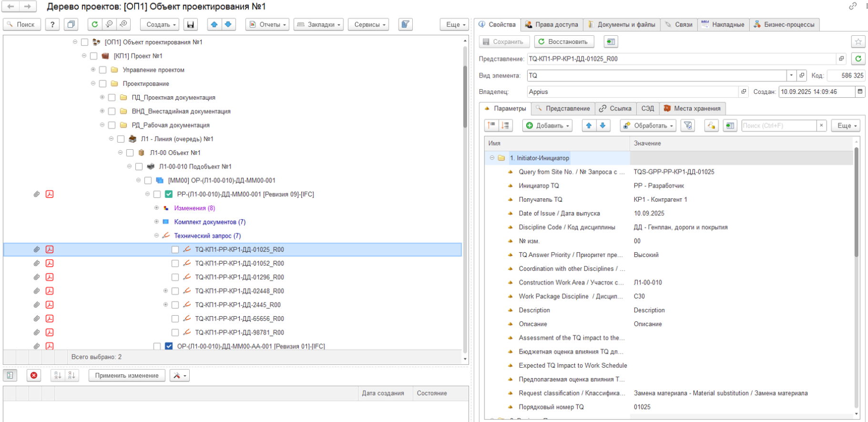This screenshot has width=868, height=422.
Task: Expand the Изменения (8) node
Action: point(156,208)
